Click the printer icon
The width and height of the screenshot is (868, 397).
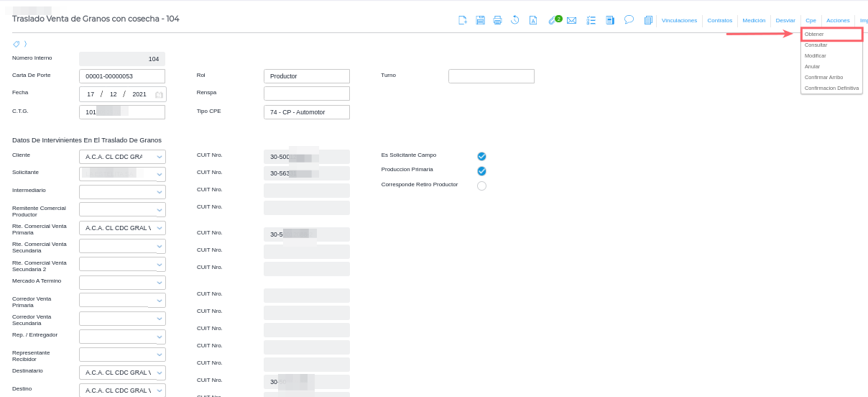click(x=497, y=20)
